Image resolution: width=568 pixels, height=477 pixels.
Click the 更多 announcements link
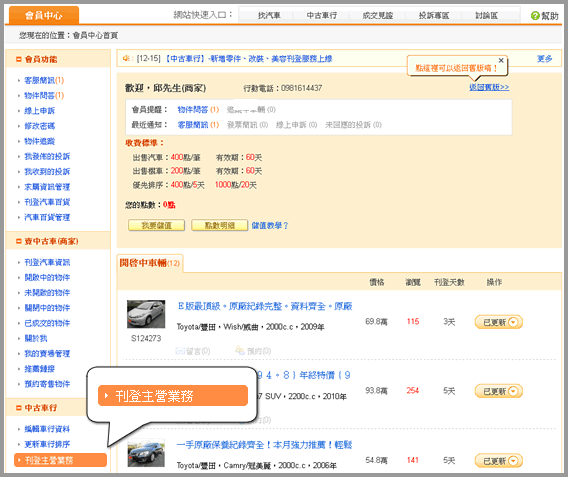point(544,59)
